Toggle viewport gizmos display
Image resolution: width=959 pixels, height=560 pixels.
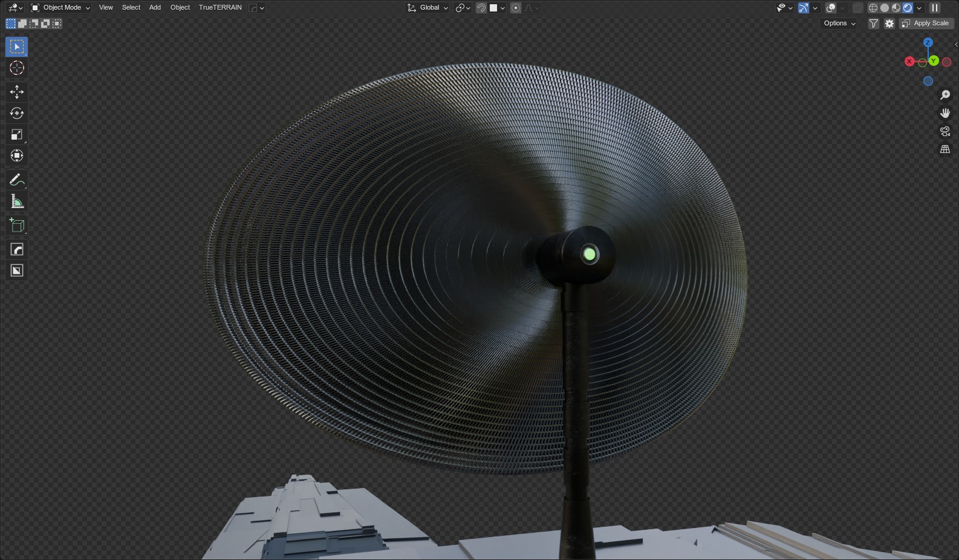(x=803, y=8)
